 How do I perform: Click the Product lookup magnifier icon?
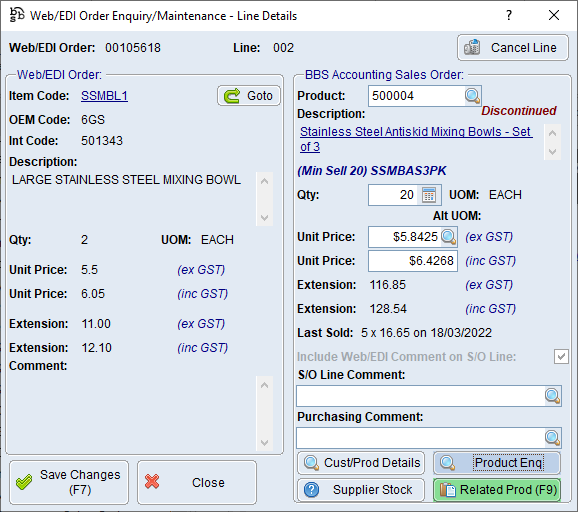(472, 96)
